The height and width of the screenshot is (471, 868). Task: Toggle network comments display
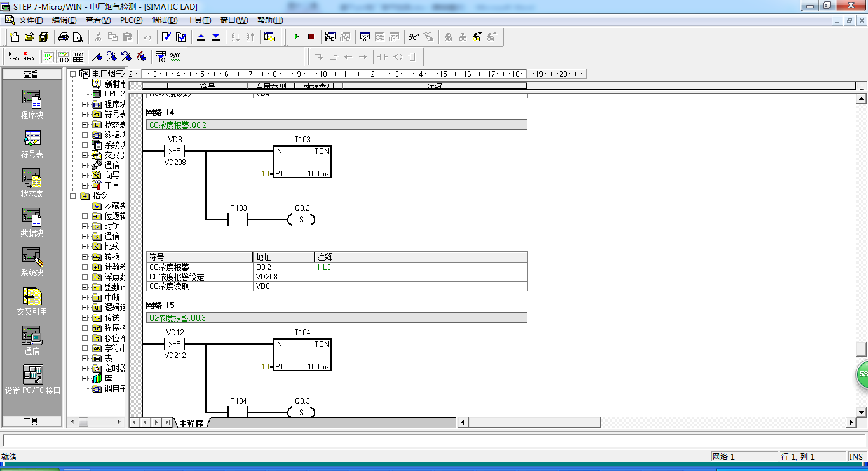click(64, 56)
